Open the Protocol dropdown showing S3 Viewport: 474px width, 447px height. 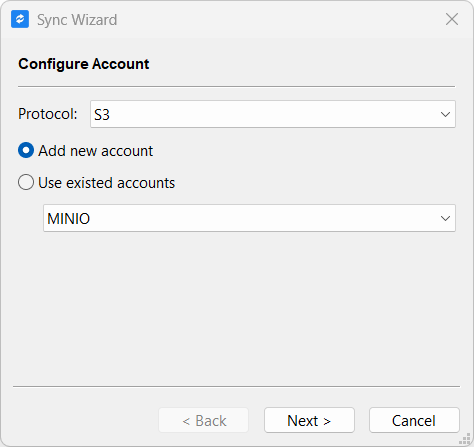click(x=273, y=114)
